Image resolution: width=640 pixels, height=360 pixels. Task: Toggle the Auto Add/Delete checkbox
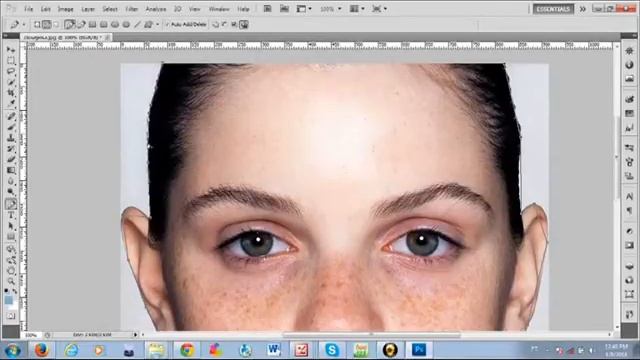167,24
